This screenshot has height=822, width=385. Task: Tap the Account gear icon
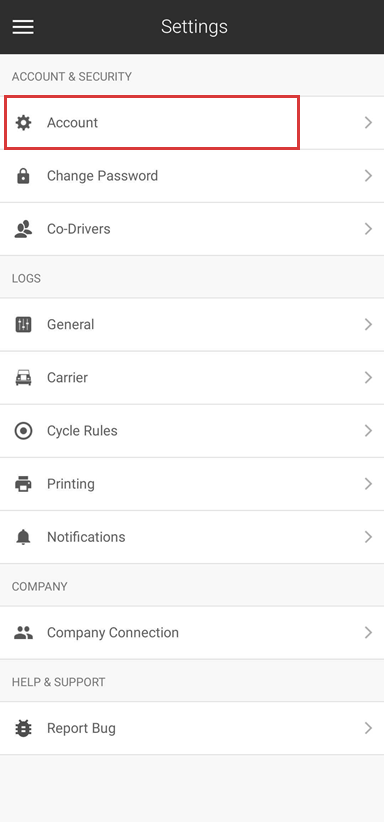(x=23, y=123)
